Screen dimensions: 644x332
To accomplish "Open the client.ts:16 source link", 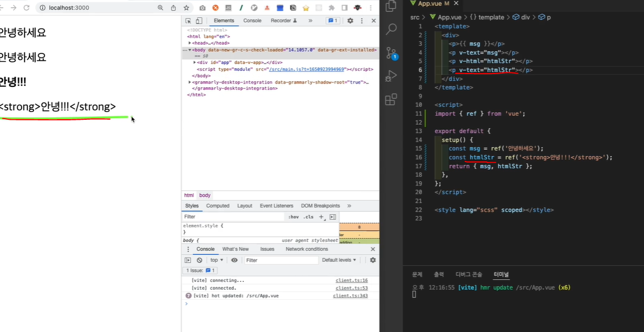I will coord(352,280).
